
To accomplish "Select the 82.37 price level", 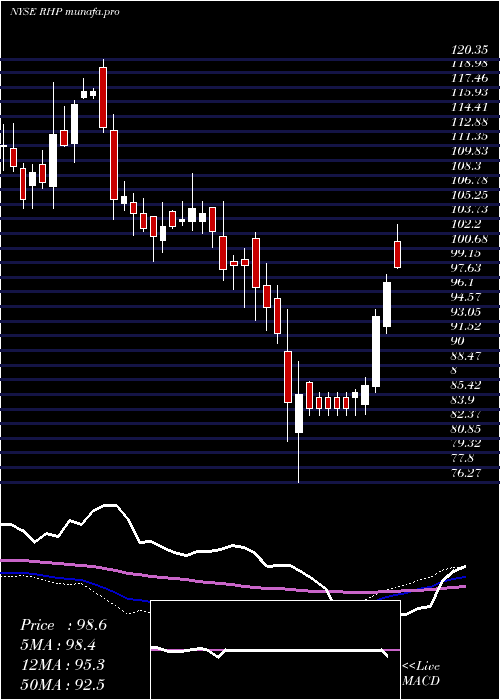I will tap(467, 414).
